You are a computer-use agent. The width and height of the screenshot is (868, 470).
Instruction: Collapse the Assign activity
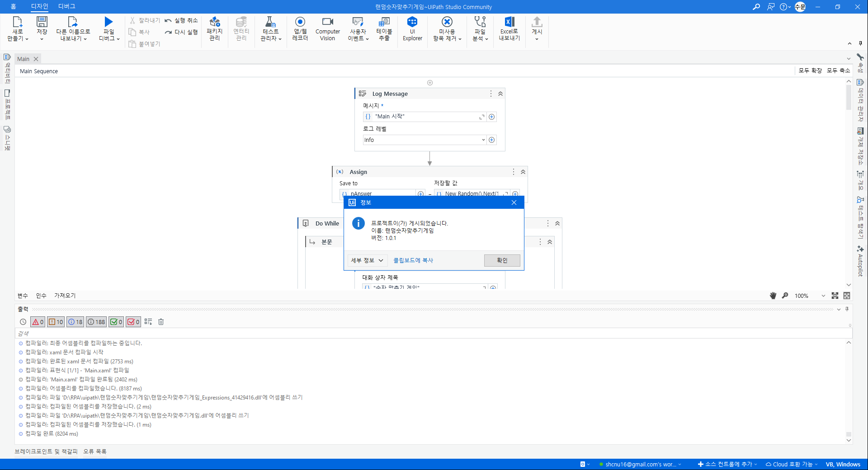523,172
